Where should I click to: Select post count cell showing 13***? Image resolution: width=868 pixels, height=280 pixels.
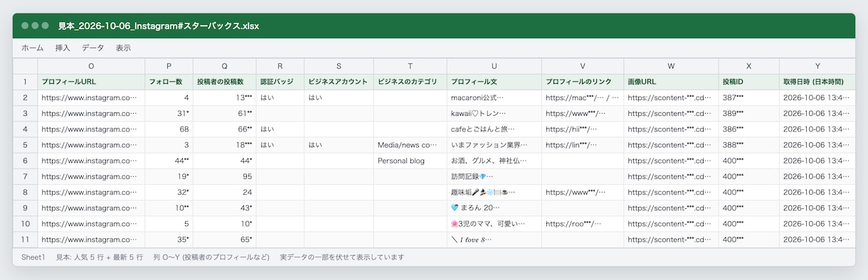click(x=225, y=97)
